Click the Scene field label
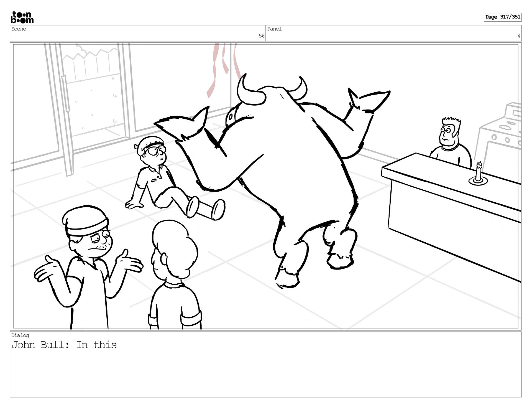This screenshot has width=532, height=412. (19, 29)
